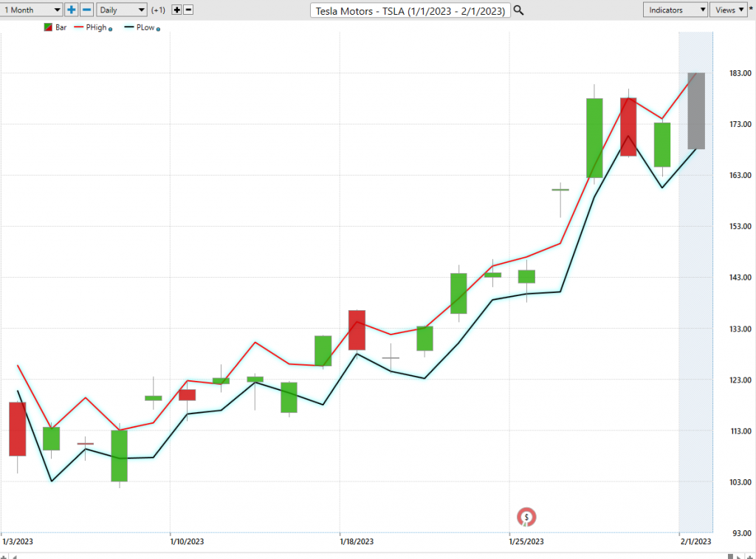Click the 183.00 price axis label
Image resolution: width=756 pixels, height=559 pixels.
(x=740, y=73)
